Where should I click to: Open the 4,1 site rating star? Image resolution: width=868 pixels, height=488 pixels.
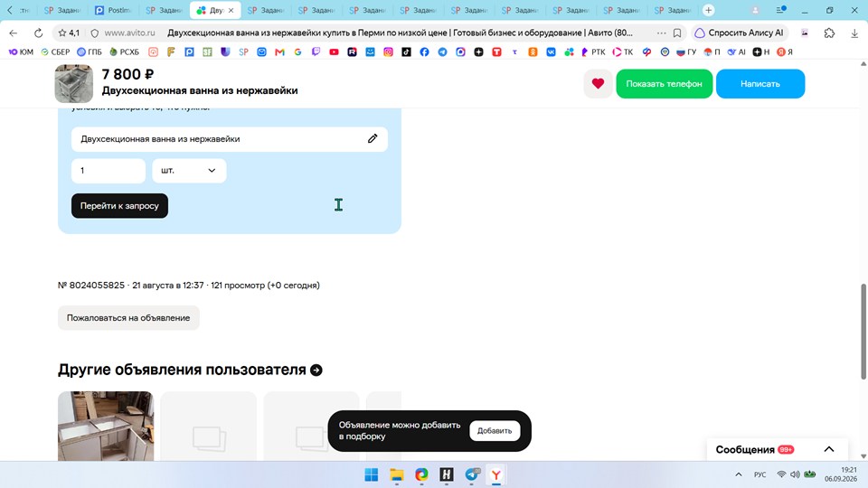pyautogui.click(x=69, y=33)
